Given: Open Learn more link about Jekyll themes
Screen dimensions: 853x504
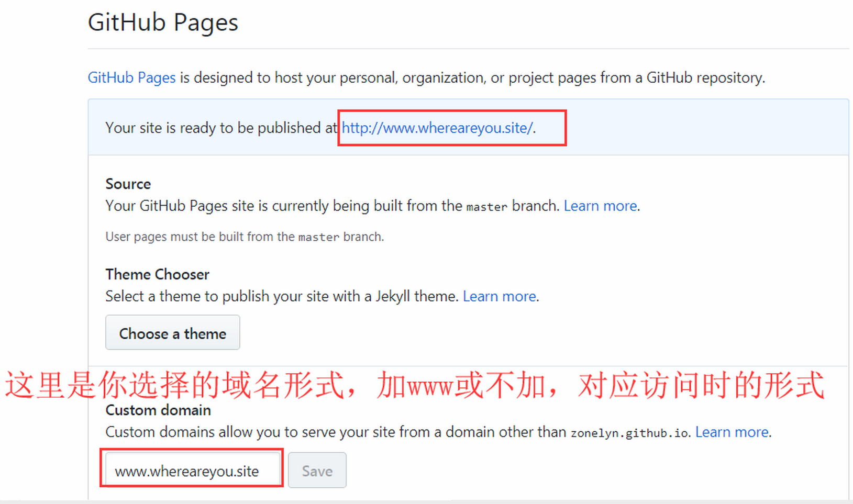Looking at the screenshot, I should tap(499, 296).
